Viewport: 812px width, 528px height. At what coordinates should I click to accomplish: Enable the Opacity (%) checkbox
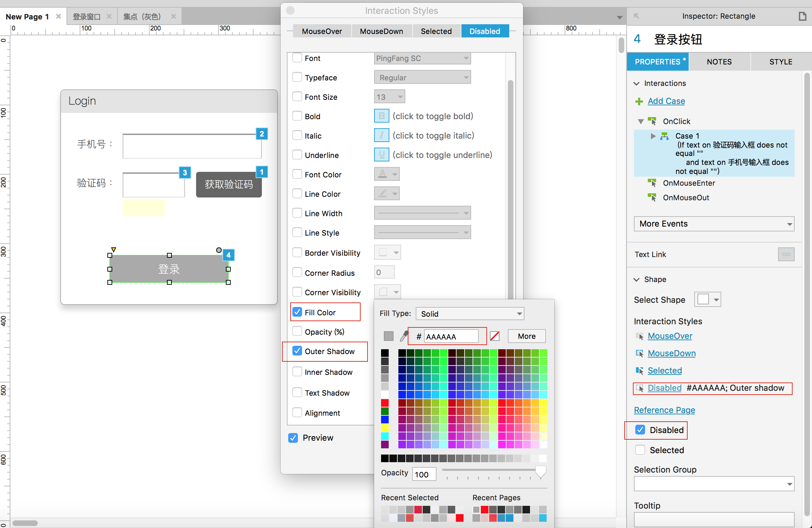[x=297, y=332]
